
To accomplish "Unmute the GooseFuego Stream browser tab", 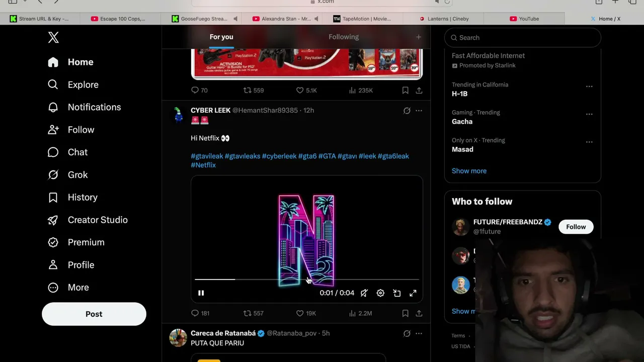I will coord(235,19).
